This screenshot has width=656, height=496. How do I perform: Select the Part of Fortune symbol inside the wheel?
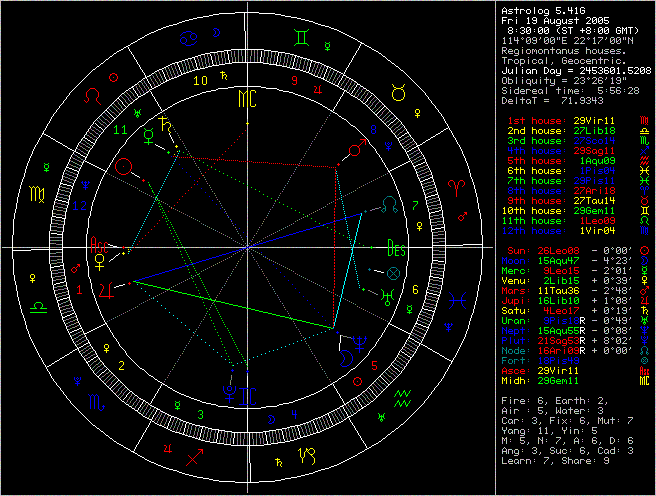tap(392, 272)
